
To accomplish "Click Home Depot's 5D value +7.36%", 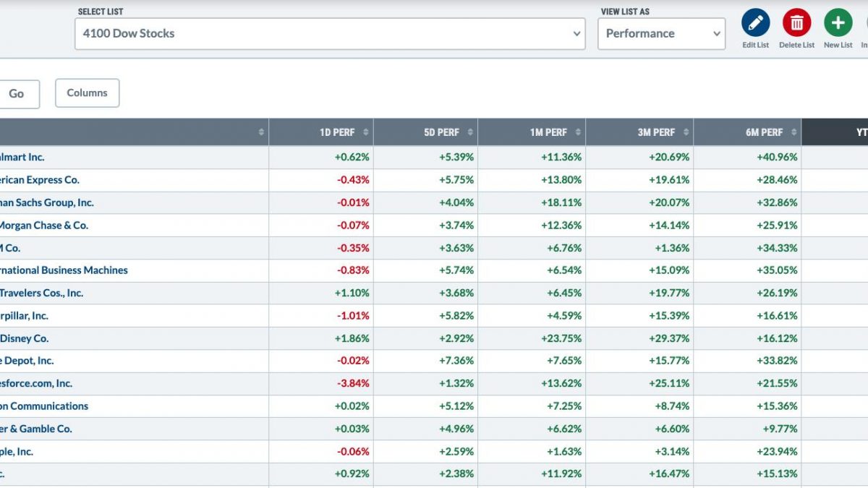I will tap(456, 361).
